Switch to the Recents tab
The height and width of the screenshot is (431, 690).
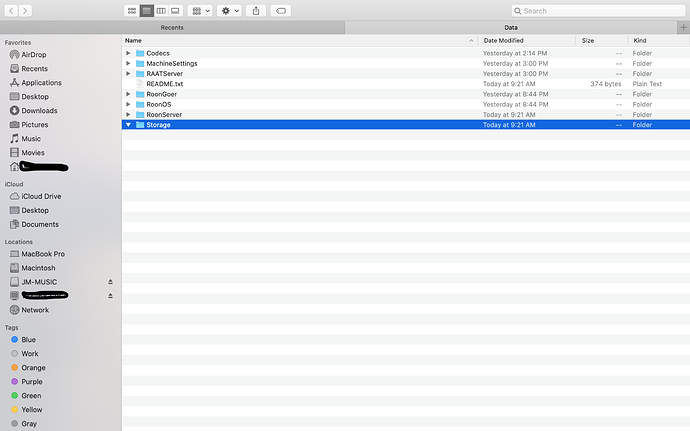click(x=172, y=27)
